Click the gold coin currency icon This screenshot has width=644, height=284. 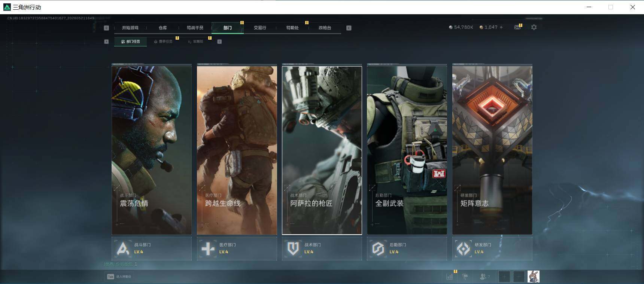481,27
